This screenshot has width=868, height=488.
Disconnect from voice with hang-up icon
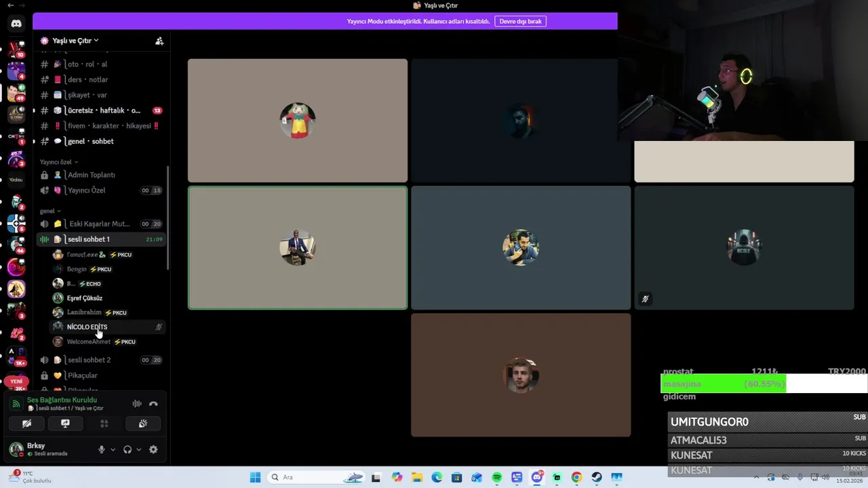pyautogui.click(x=153, y=404)
